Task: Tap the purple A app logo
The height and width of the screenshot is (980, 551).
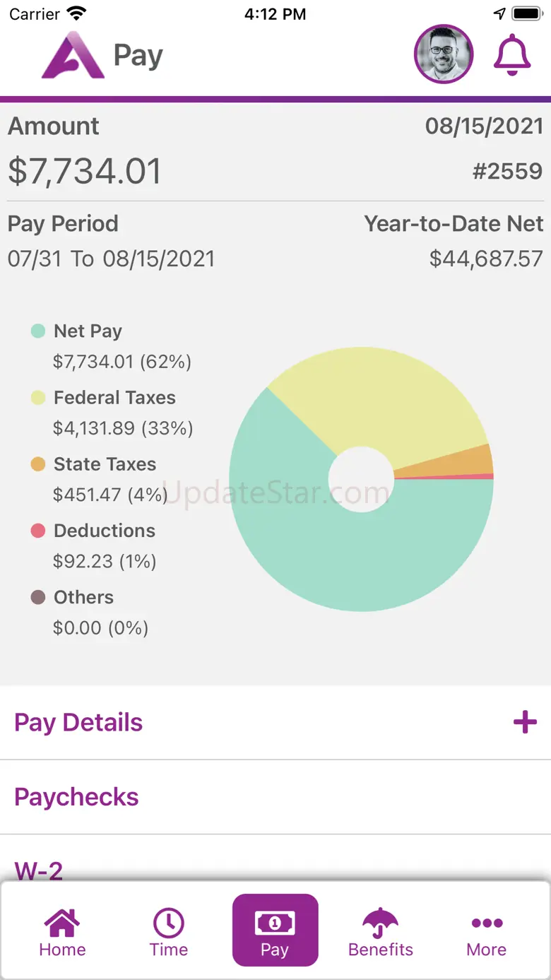Action: (x=73, y=54)
